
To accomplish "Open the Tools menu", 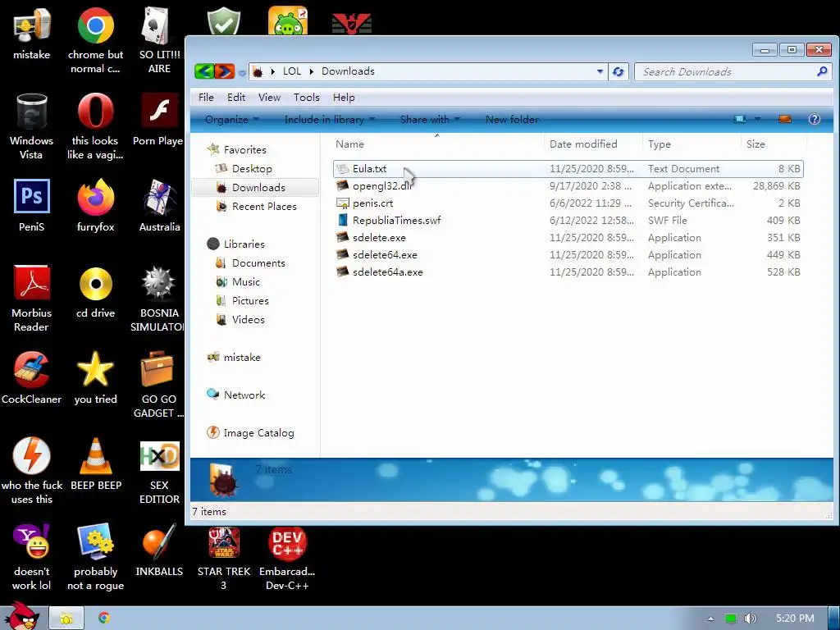I will (x=307, y=97).
